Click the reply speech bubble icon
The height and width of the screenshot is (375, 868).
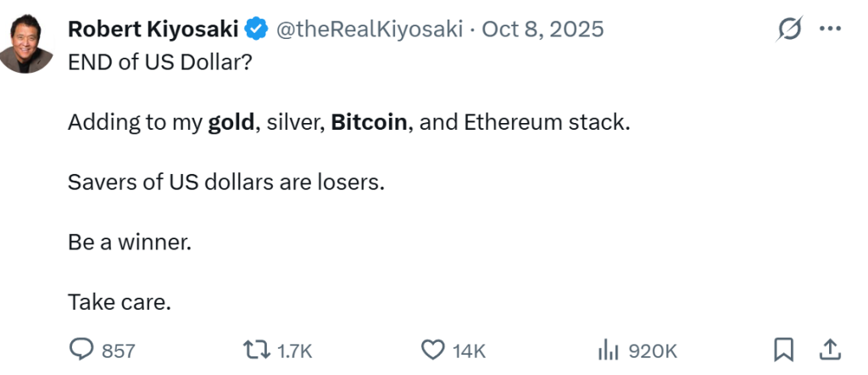[x=81, y=350]
